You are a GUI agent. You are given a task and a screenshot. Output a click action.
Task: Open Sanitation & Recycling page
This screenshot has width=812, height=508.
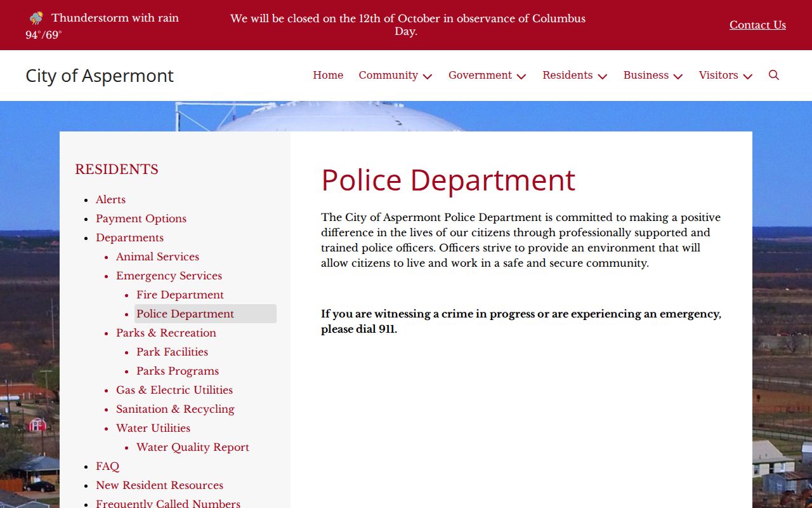(x=175, y=409)
